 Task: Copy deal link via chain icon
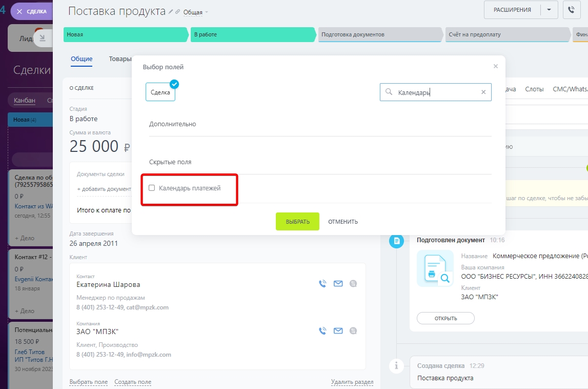point(177,12)
